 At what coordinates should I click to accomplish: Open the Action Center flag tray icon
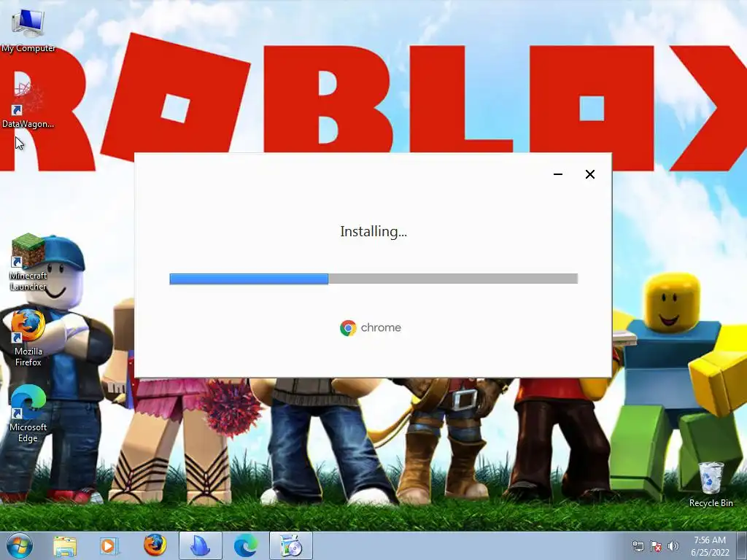656,545
